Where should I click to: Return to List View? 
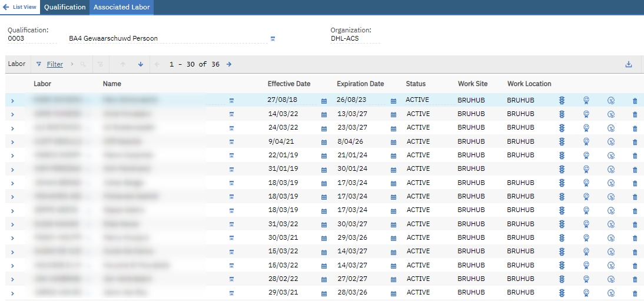20,7
